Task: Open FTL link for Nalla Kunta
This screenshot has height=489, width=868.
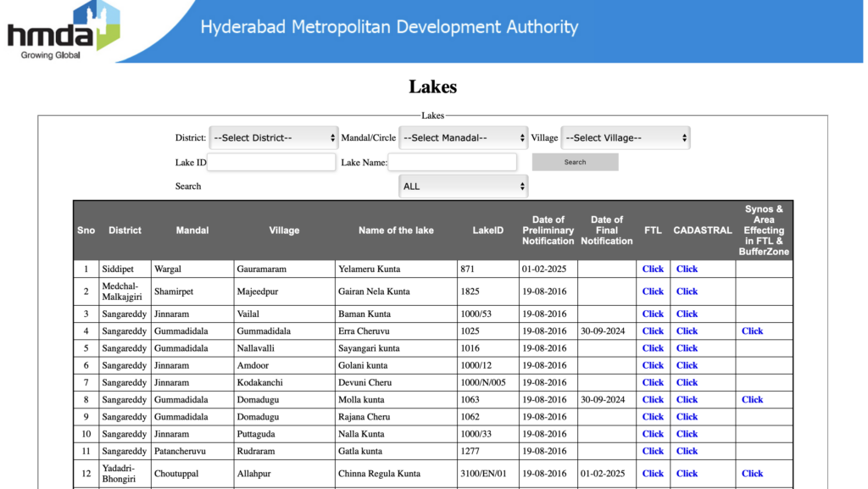Action: tap(653, 434)
